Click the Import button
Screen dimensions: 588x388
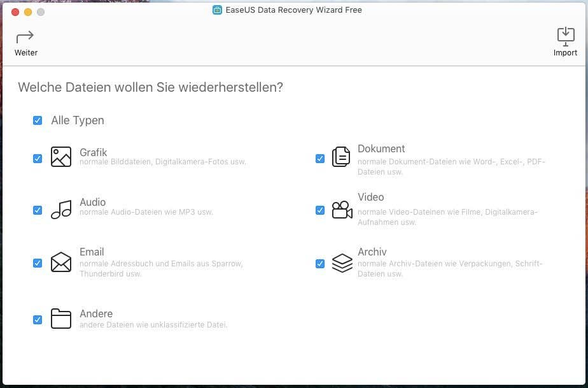(565, 42)
